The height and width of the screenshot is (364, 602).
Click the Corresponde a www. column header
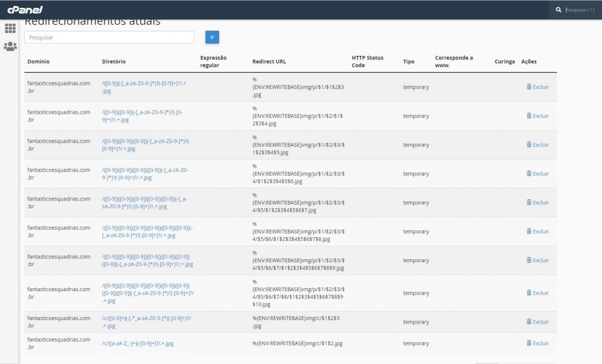[x=454, y=61]
